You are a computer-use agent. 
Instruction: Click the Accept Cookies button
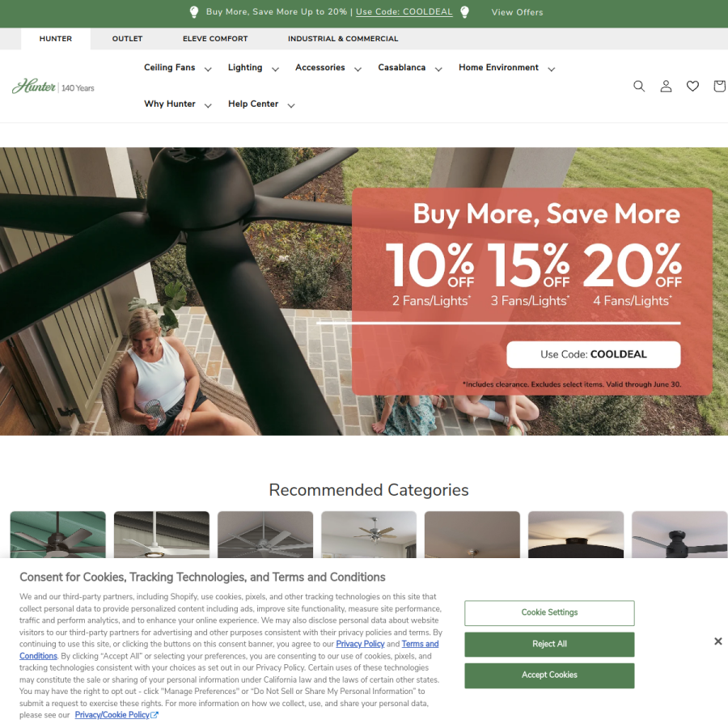(x=549, y=675)
